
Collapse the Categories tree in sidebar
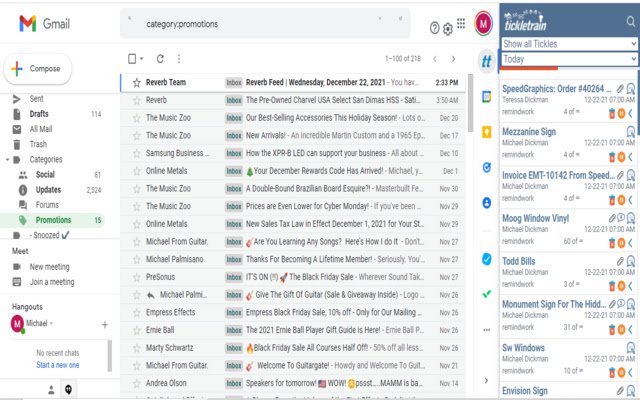(x=8, y=159)
